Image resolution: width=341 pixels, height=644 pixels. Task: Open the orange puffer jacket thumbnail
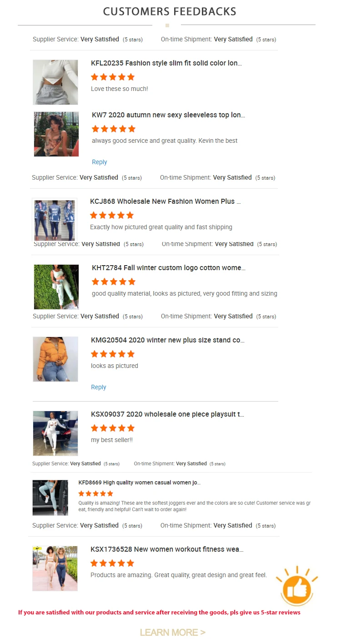(55, 359)
